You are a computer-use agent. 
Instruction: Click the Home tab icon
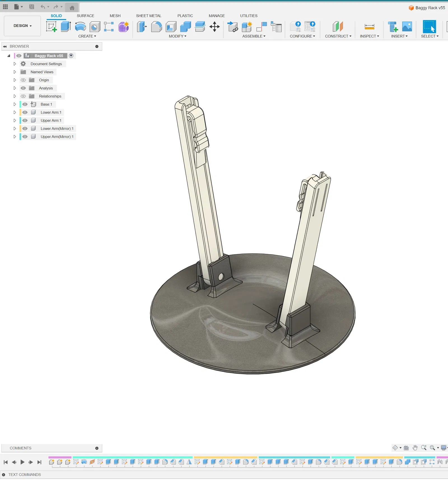click(x=72, y=8)
